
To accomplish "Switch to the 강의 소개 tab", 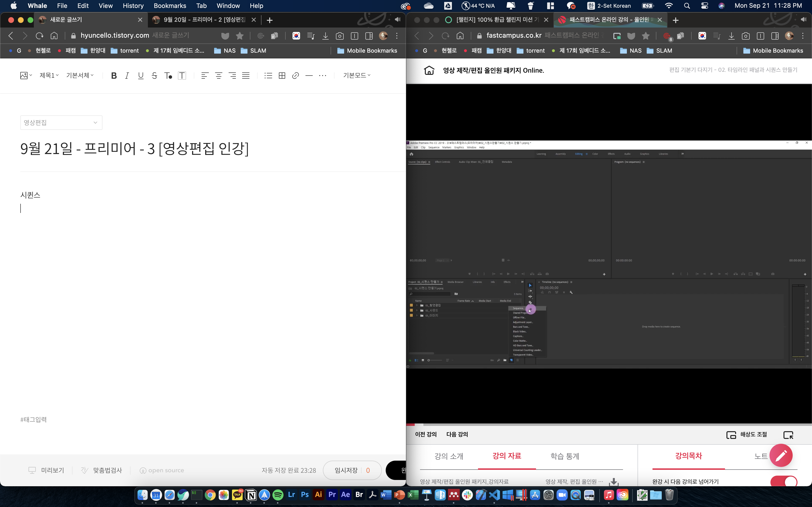I will 449,456.
